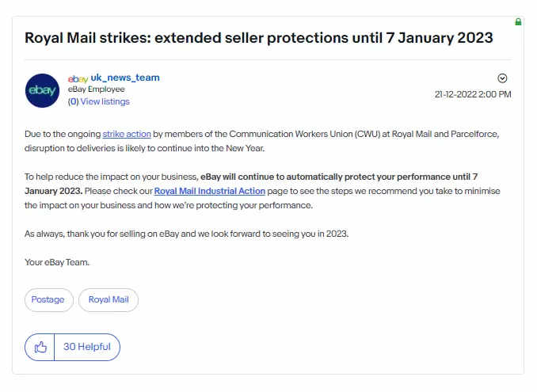Viewport: 537px width, 392px height.
Task: Click the 30 Helpful count
Action: [x=87, y=347]
